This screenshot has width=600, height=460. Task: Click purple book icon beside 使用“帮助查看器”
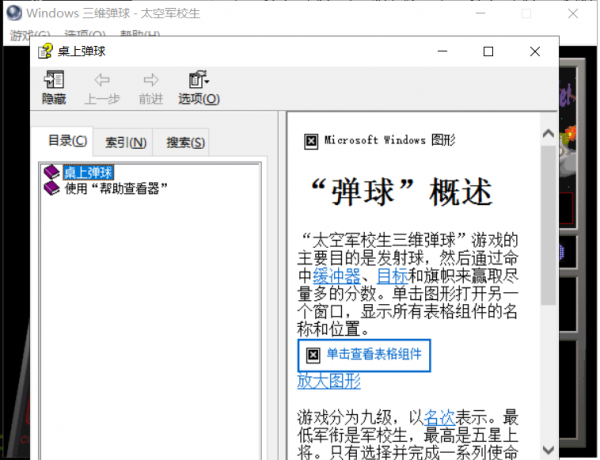pyautogui.click(x=52, y=188)
